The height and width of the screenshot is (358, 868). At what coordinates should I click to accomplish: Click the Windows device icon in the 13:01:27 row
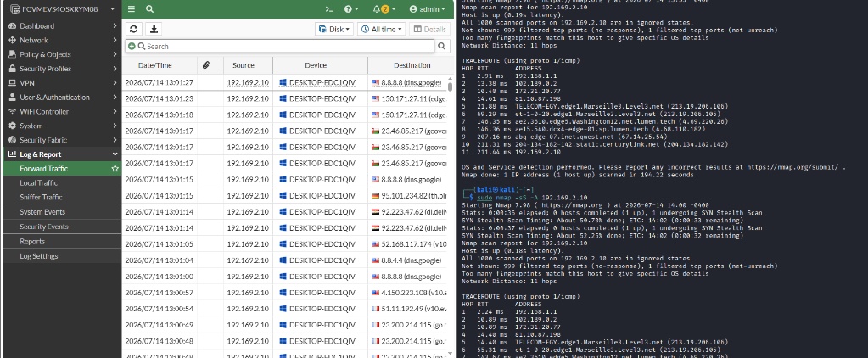click(283, 82)
